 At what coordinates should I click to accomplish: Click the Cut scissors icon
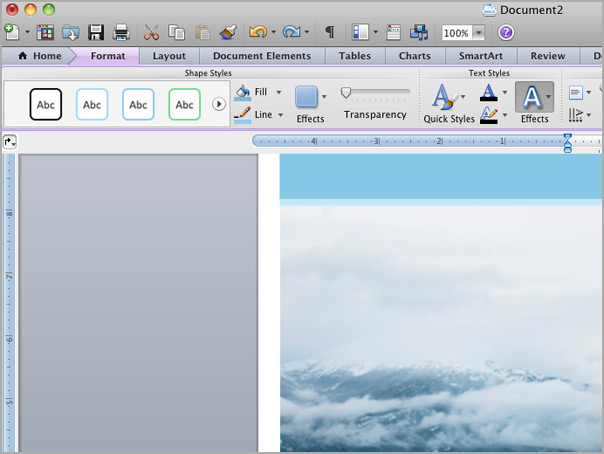[x=151, y=33]
